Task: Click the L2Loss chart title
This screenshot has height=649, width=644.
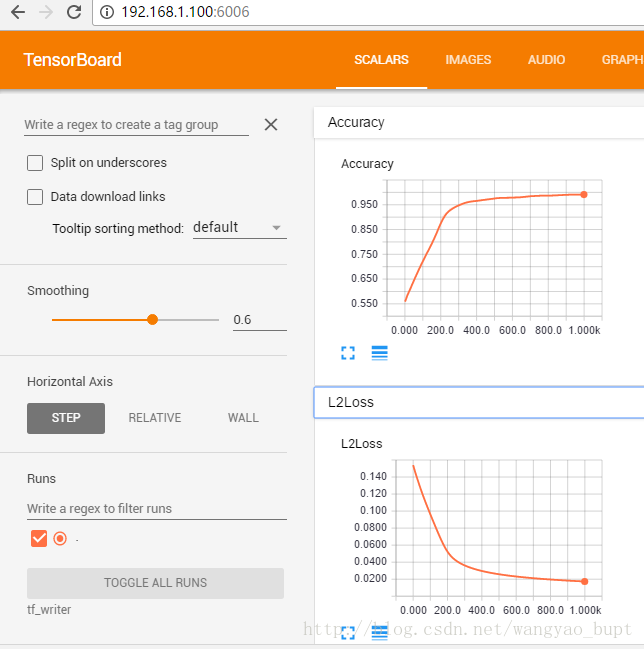Action: pyautogui.click(x=361, y=444)
